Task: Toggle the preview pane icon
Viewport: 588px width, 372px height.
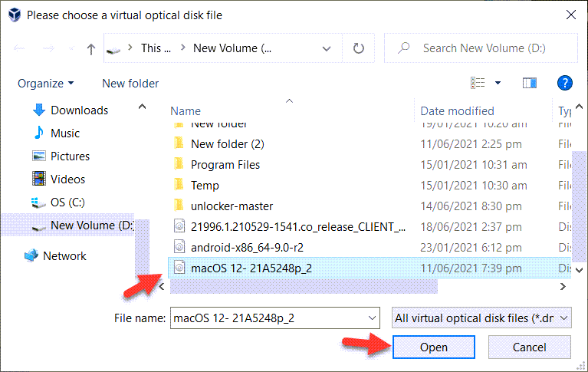Action: pyautogui.click(x=530, y=83)
